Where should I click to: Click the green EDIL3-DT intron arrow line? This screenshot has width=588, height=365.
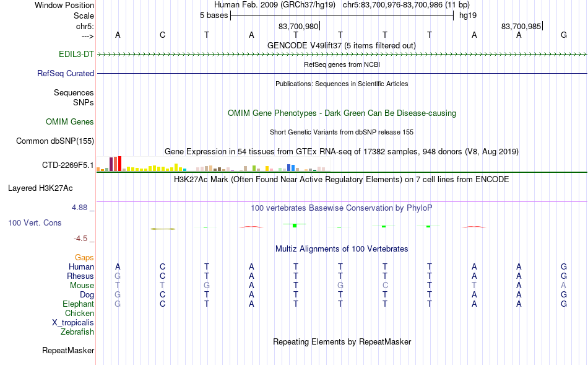point(342,54)
